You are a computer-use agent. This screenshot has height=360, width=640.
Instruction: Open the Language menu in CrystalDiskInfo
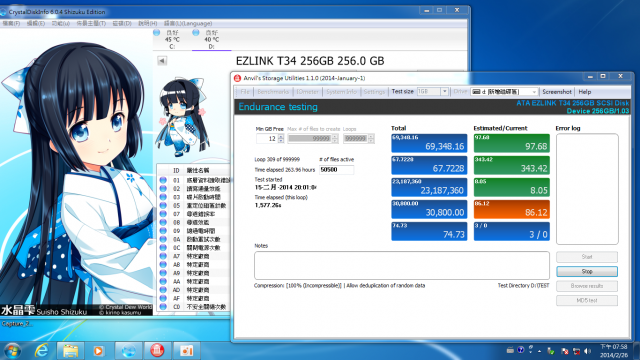(x=188, y=23)
